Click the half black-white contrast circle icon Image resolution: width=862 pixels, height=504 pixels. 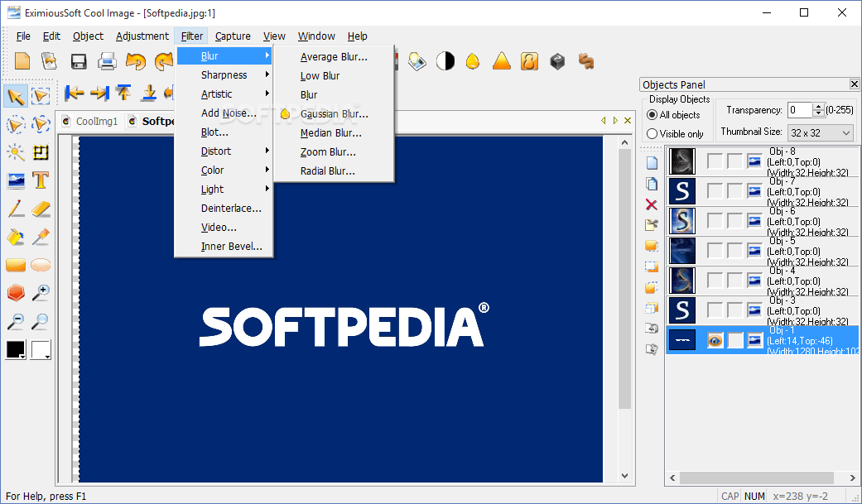tap(445, 61)
